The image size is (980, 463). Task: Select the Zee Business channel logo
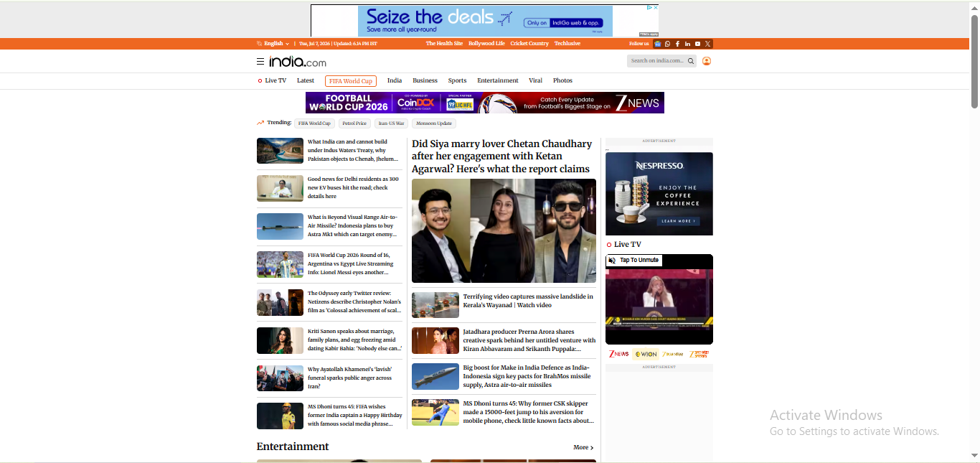(672, 354)
